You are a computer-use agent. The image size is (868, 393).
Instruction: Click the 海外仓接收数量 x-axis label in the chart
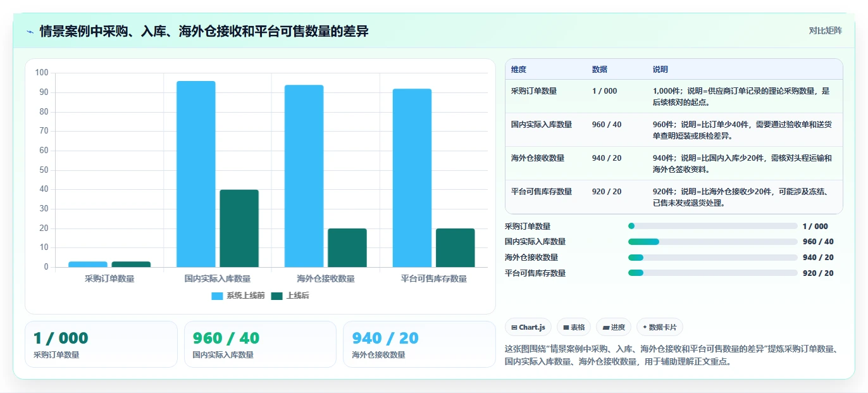(326, 278)
